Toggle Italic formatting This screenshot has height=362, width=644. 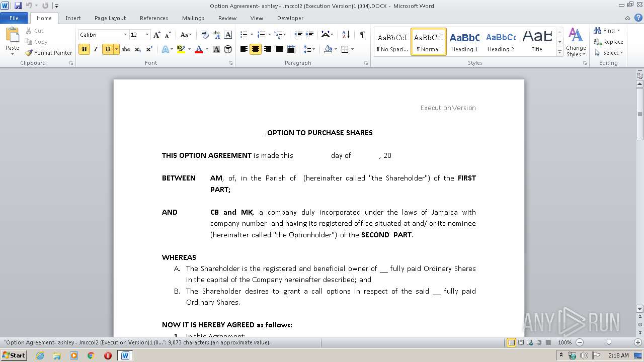pos(96,49)
